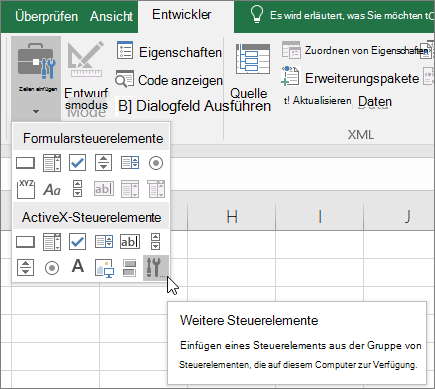Click disabled Form combo dropdown edit icon
This screenshot has width=435, height=389.
point(156,189)
